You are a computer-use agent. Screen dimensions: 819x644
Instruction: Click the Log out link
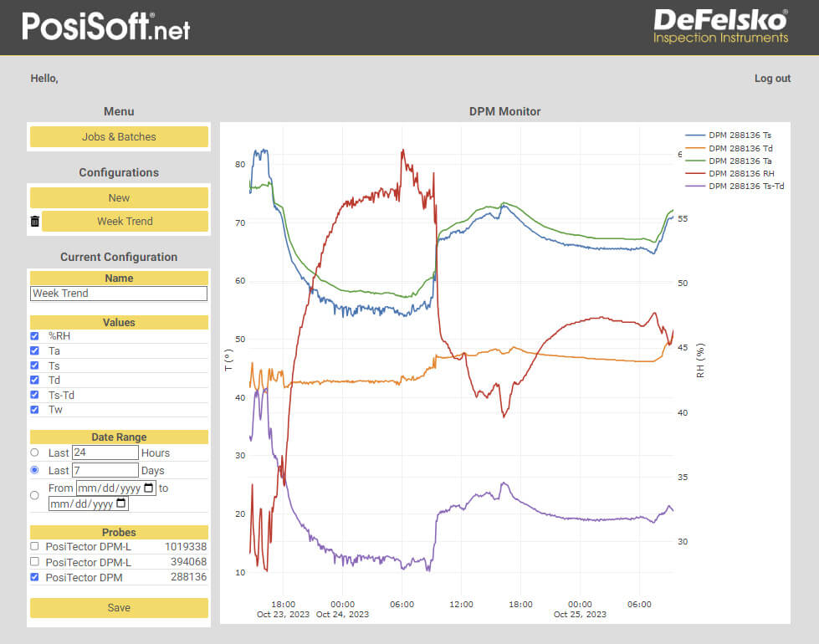(x=771, y=78)
